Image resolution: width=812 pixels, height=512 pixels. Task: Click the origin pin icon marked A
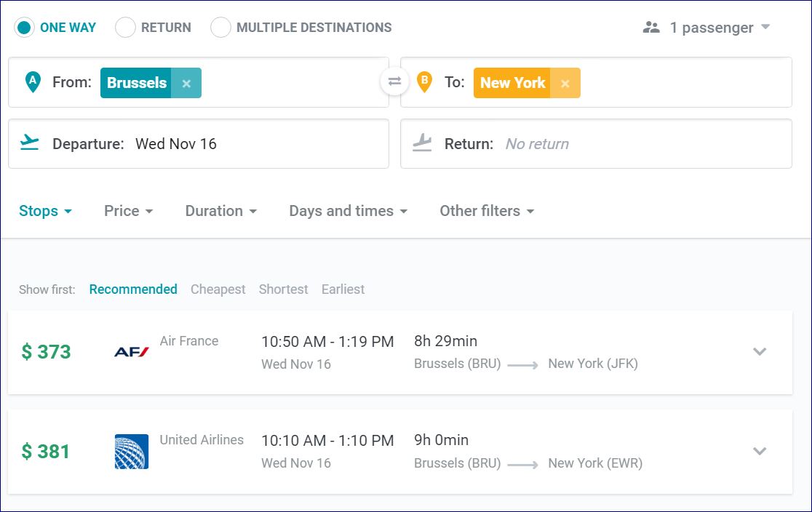tap(33, 82)
